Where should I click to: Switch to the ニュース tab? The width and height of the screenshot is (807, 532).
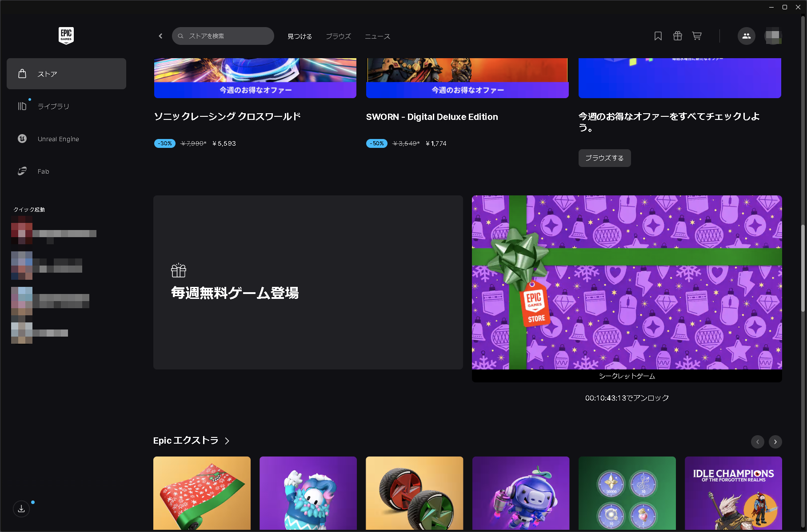pos(377,36)
